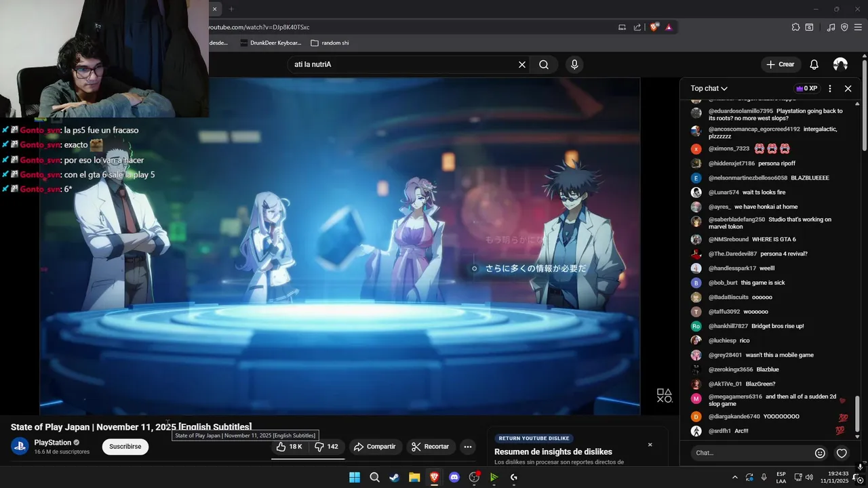Open the DrunkDeer Keyboar... bookmark

click(x=271, y=43)
